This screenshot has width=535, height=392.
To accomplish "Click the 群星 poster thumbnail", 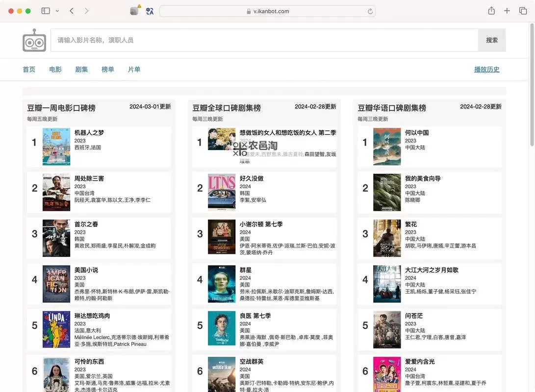I will pyautogui.click(x=222, y=283).
